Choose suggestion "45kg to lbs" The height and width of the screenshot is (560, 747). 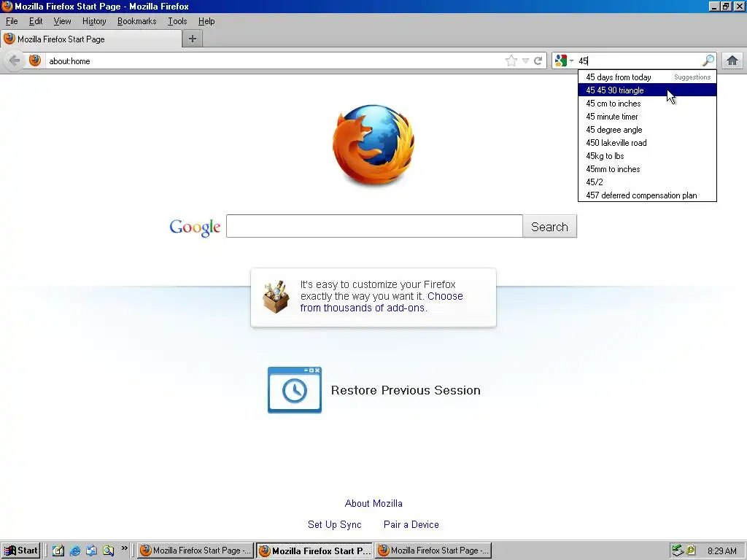(x=647, y=156)
